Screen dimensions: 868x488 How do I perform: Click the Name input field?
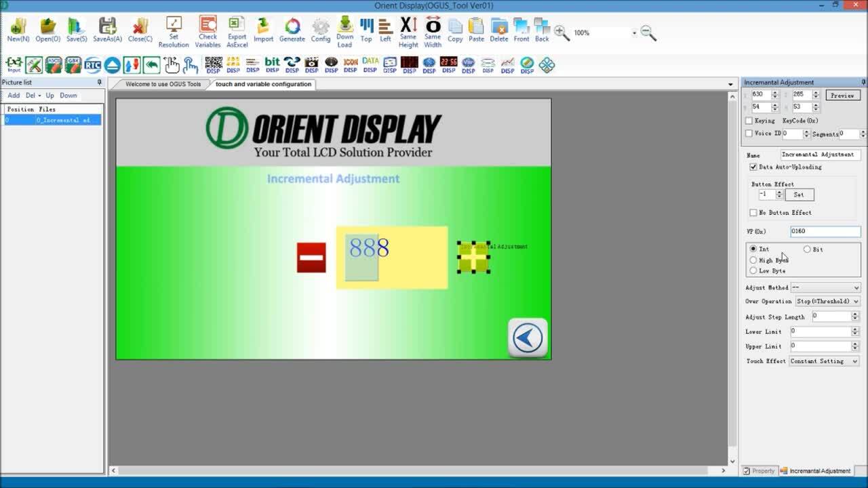click(x=821, y=155)
